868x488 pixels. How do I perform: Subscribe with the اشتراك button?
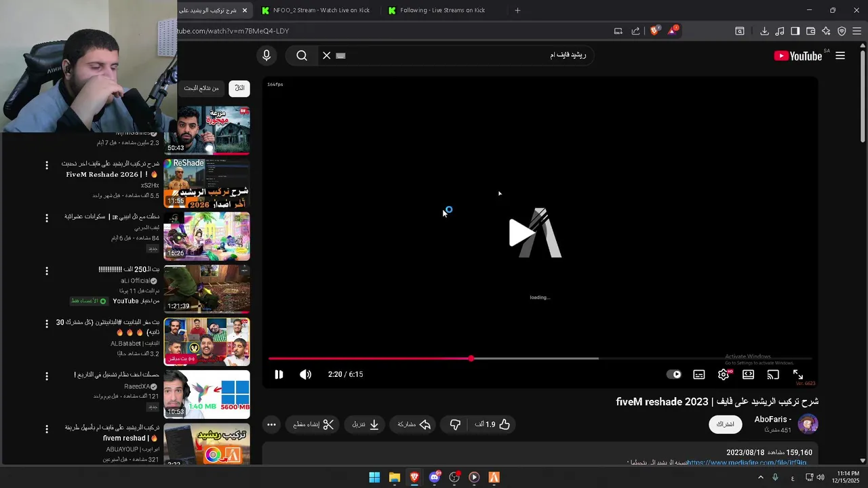point(726,424)
